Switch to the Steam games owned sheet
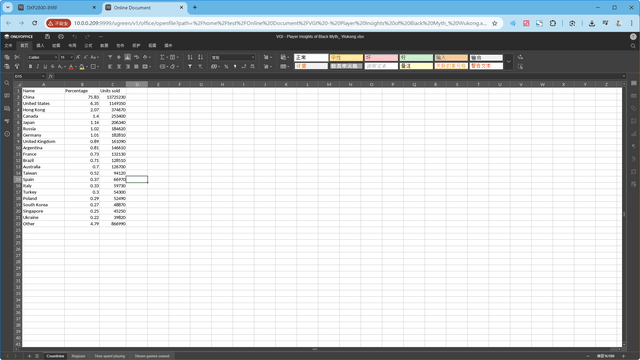This screenshot has width=640, height=360. (152, 356)
